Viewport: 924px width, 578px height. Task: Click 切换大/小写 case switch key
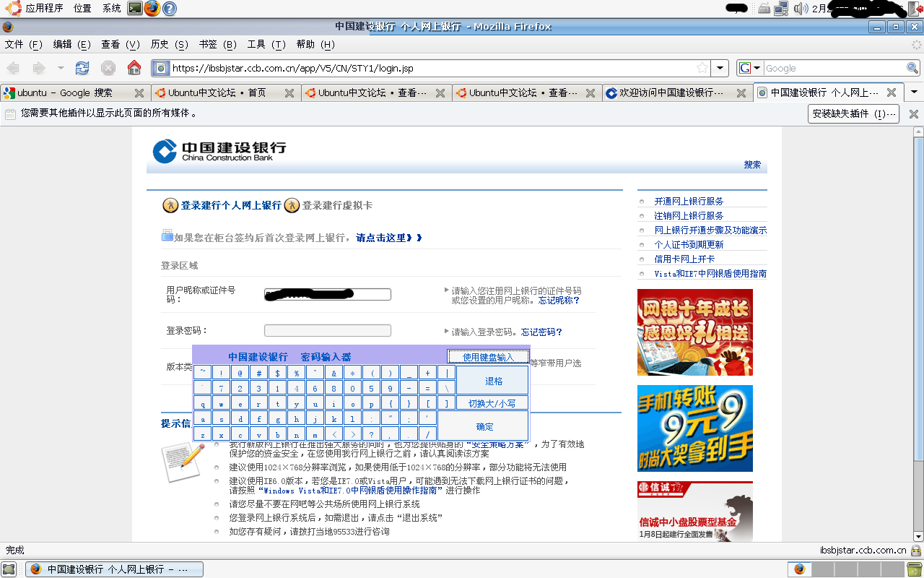(x=492, y=404)
